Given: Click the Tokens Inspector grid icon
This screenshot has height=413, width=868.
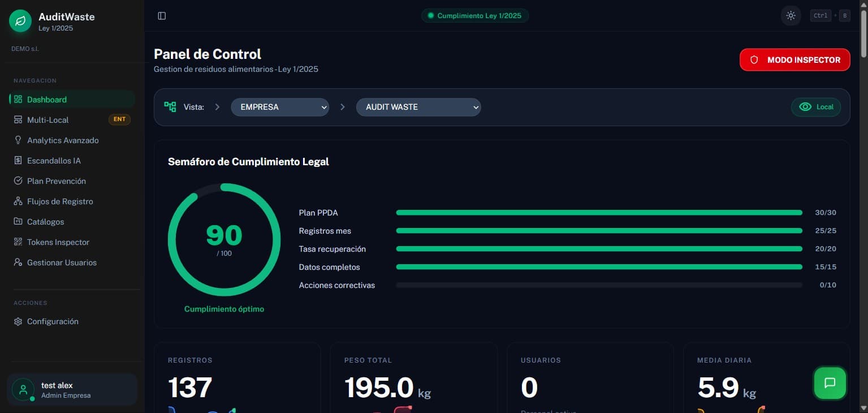Looking at the screenshot, I should [19, 242].
